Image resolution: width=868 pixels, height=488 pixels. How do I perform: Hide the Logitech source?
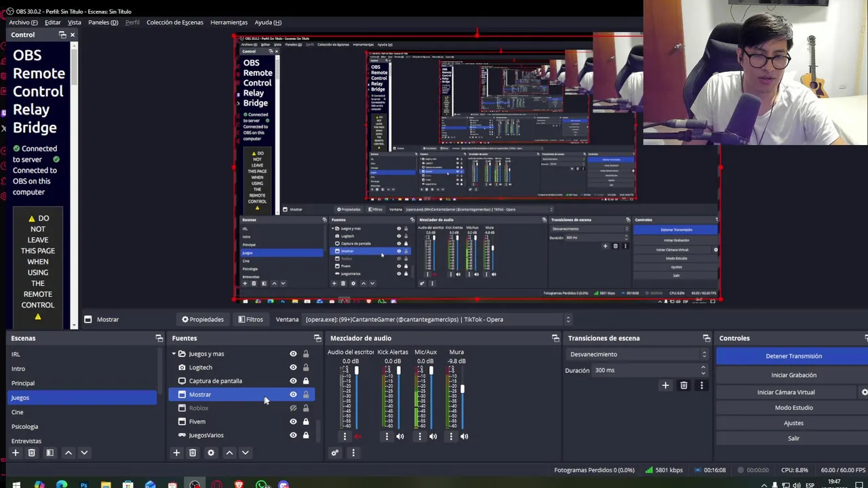point(293,367)
